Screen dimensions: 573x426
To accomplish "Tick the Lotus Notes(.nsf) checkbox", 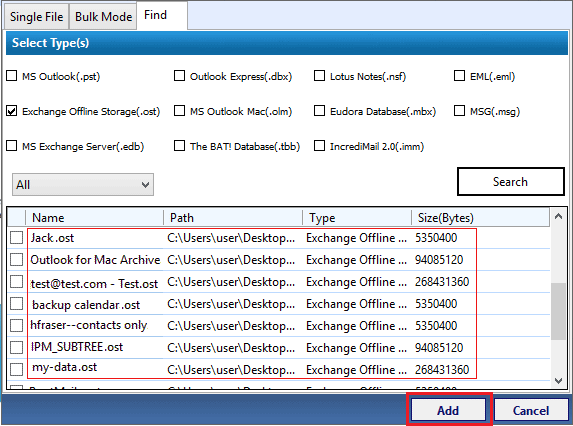I will click(x=319, y=76).
